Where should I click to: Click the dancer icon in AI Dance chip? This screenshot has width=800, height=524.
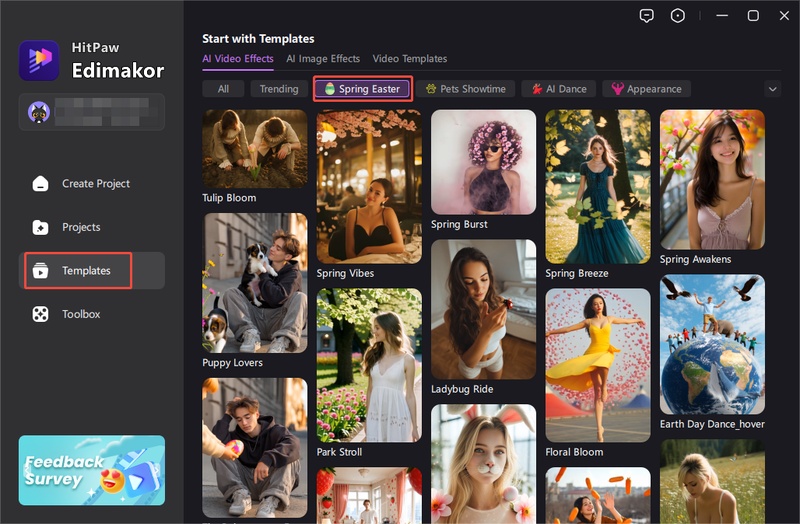click(x=537, y=89)
